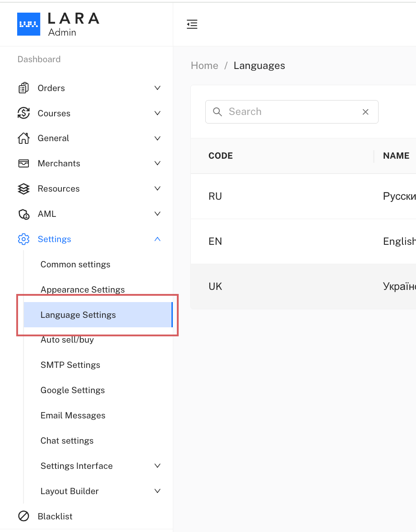Sort by the CODE column header
The width and height of the screenshot is (416, 532).
[221, 156]
